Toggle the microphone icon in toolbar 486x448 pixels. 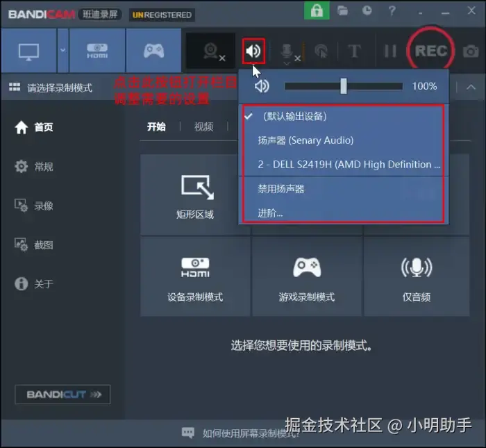[x=287, y=51]
